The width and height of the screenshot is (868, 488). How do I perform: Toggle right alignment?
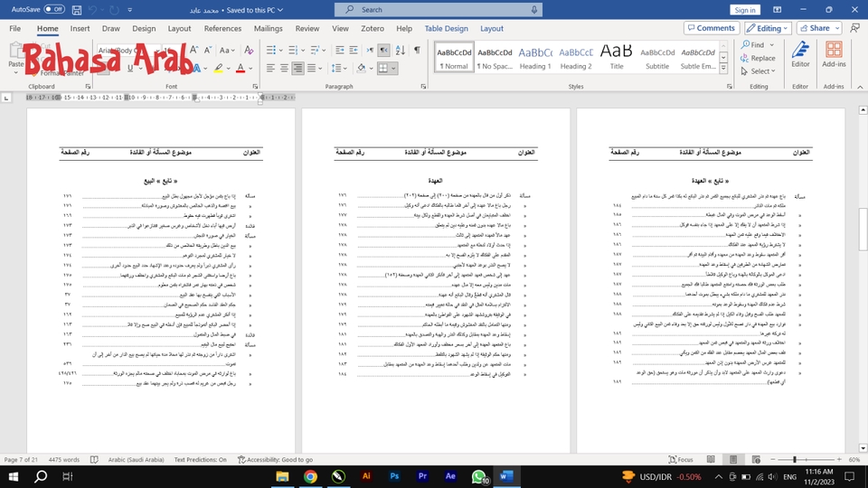click(x=297, y=68)
